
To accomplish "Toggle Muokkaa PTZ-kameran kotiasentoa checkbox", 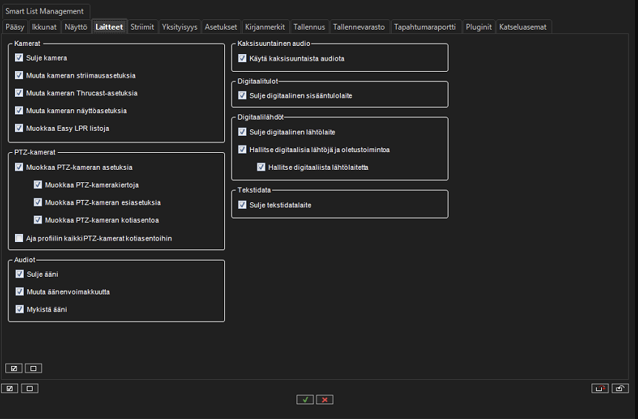I will click(x=38, y=220).
